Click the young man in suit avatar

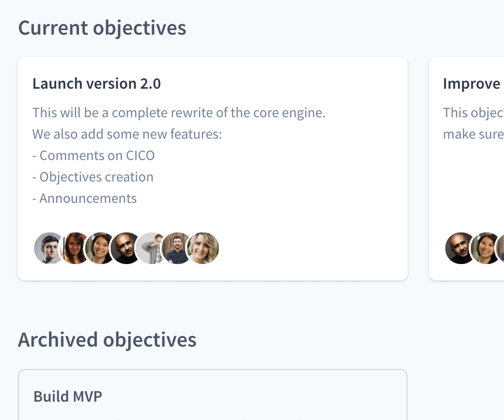click(48, 248)
